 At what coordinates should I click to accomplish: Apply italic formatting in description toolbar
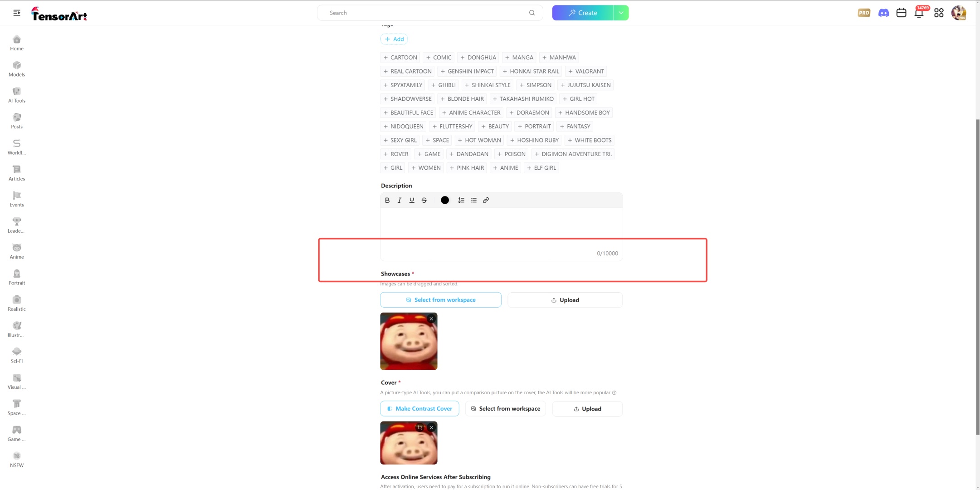click(400, 200)
